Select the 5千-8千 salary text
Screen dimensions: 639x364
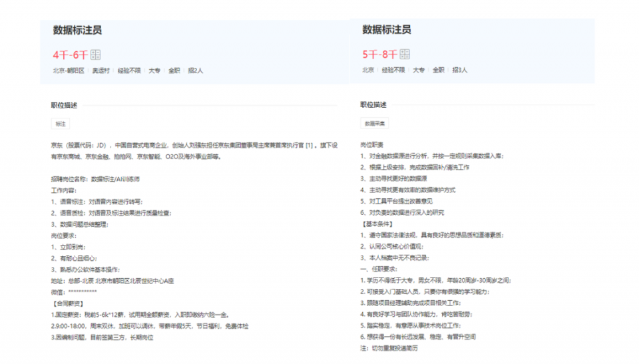(x=380, y=55)
